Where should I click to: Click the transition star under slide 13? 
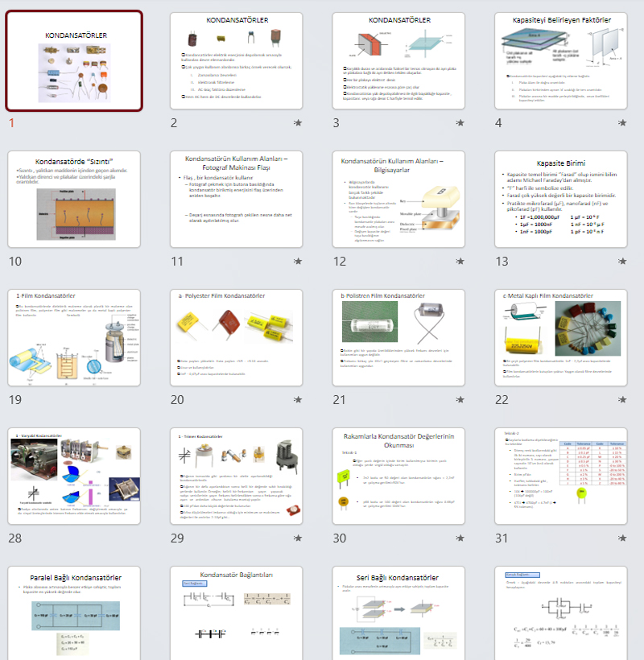pos(622,262)
